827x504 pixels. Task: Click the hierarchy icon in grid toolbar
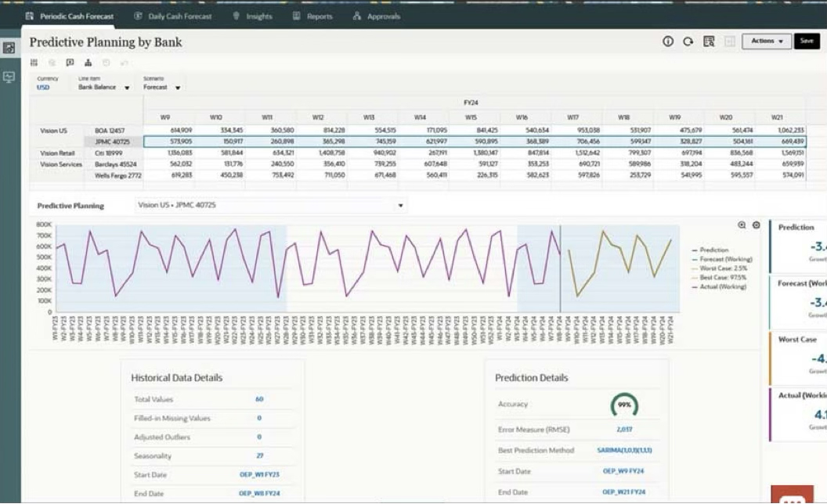(x=88, y=63)
